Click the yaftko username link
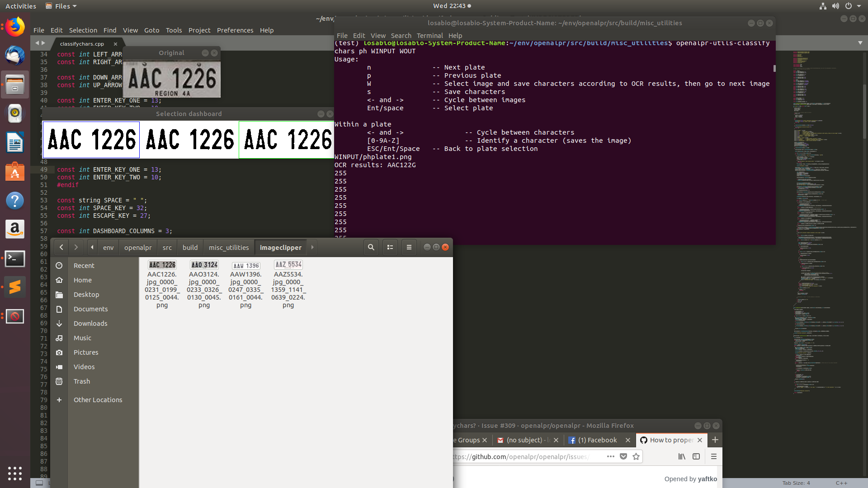This screenshot has width=868, height=488. pyautogui.click(x=707, y=479)
